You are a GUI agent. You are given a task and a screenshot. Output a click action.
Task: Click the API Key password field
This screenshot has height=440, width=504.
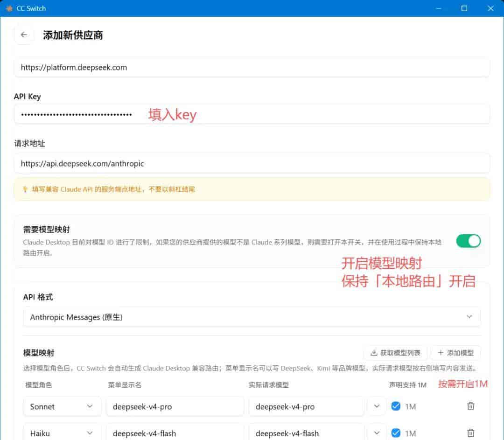click(252, 114)
